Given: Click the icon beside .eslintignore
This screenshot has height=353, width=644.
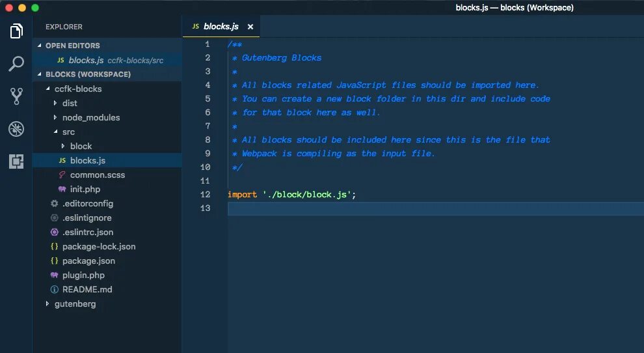Looking at the screenshot, I should point(54,218).
